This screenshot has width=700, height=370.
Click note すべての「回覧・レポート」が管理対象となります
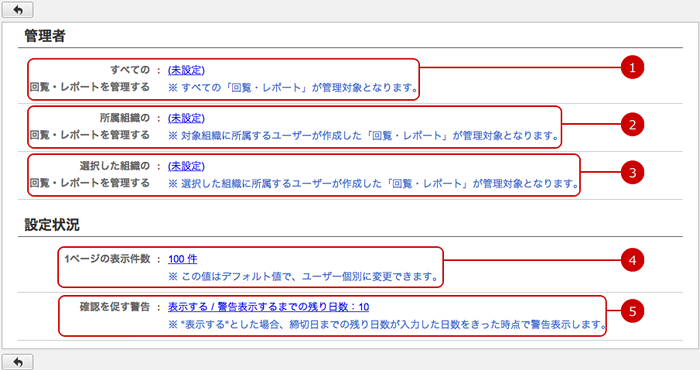tap(293, 87)
